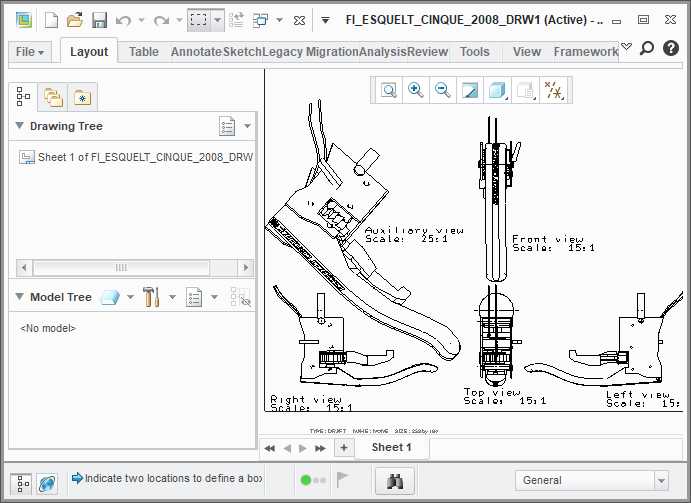Open the Framework tab

tap(586, 52)
